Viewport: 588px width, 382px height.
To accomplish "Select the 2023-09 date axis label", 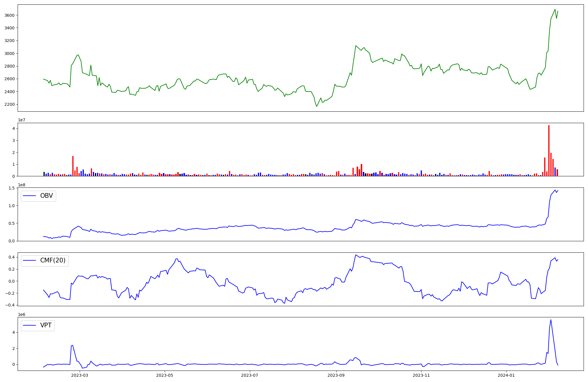I will point(336,375).
